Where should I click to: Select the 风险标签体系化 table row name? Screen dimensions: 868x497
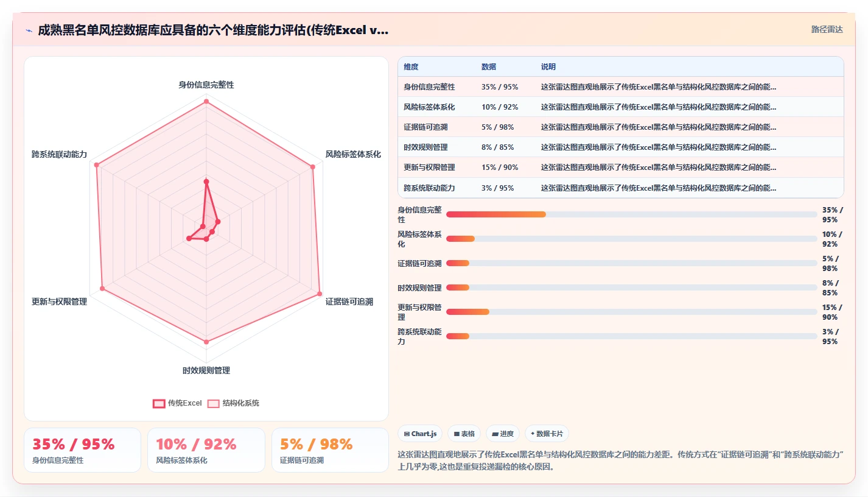pos(429,107)
